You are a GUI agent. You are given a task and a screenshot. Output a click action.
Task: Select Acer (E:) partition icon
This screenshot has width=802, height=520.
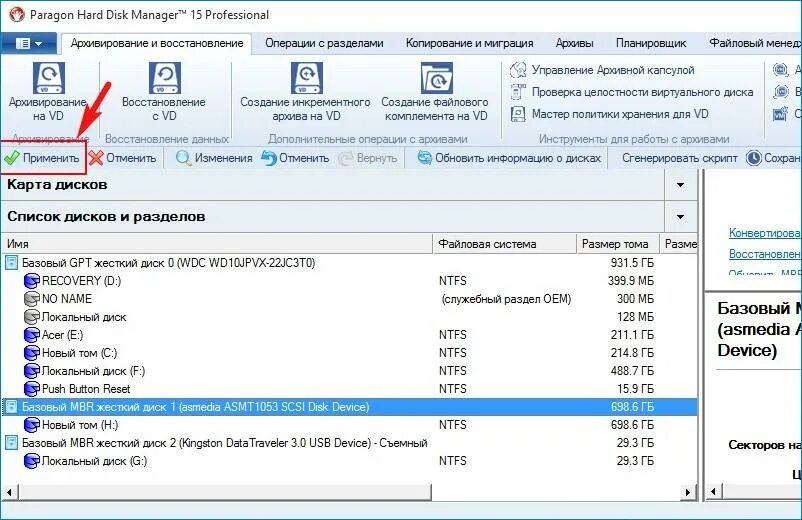pyautogui.click(x=31, y=335)
